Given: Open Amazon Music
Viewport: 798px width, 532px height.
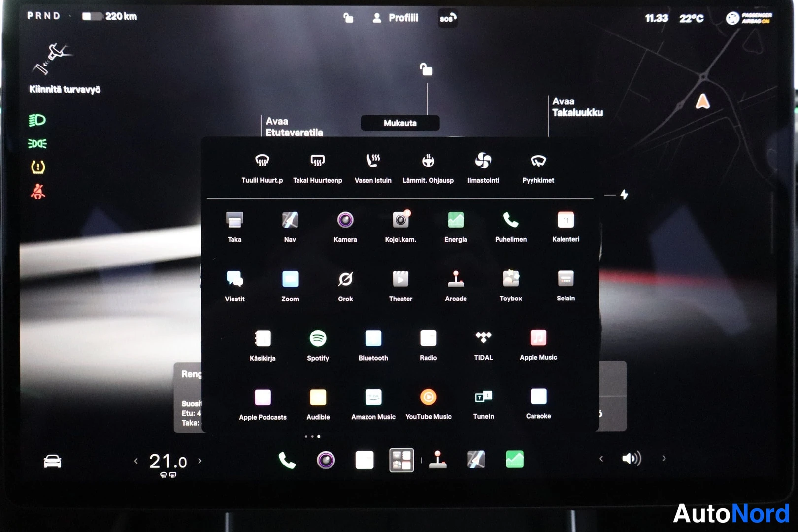Looking at the screenshot, I should point(373,403).
